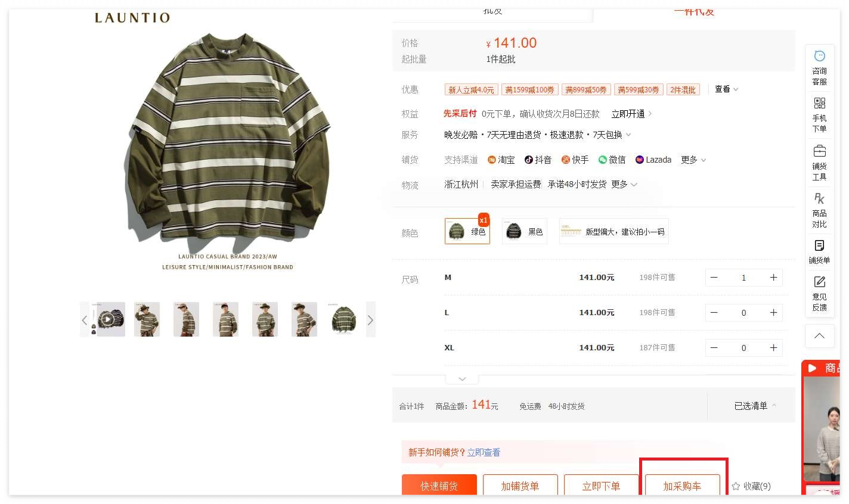Expand 更多 sales channels
Screen dimensions: 849x504
693,160
